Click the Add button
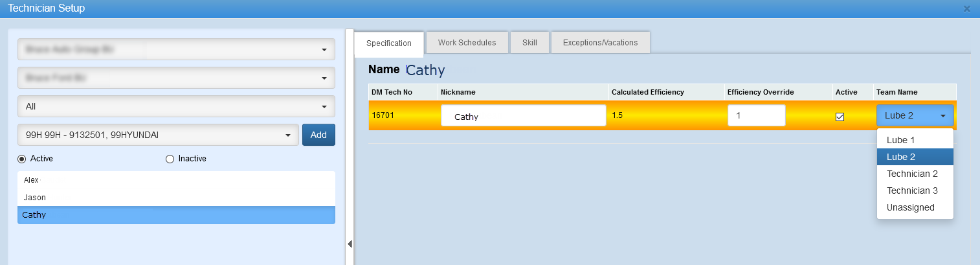Image resolution: width=980 pixels, height=265 pixels. (x=318, y=135)
